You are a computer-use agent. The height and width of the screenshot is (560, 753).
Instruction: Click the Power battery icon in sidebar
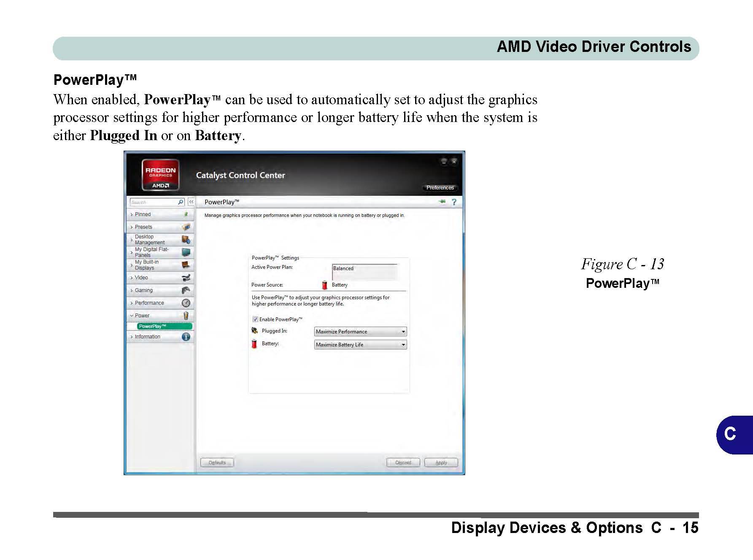point(186,316)
